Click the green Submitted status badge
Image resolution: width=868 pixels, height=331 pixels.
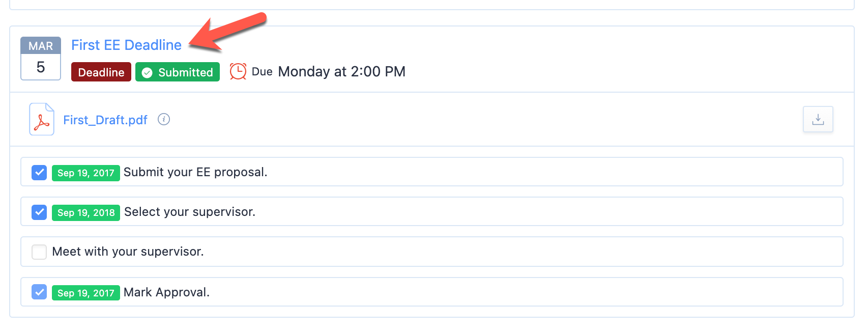point(178,72)
